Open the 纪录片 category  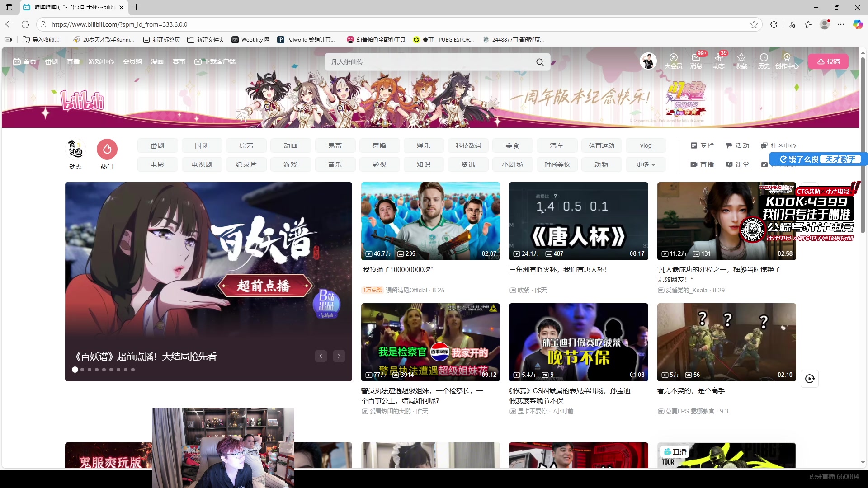pos(246,164)
